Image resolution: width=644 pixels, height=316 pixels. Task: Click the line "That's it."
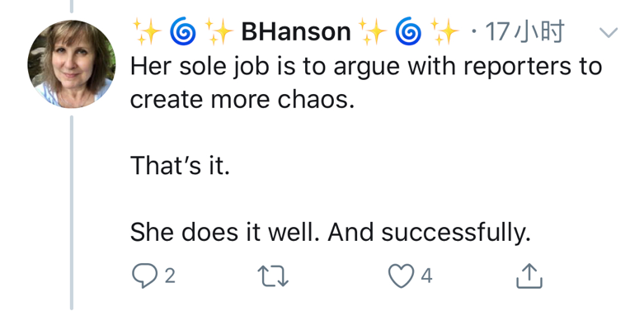pos(180,166)
